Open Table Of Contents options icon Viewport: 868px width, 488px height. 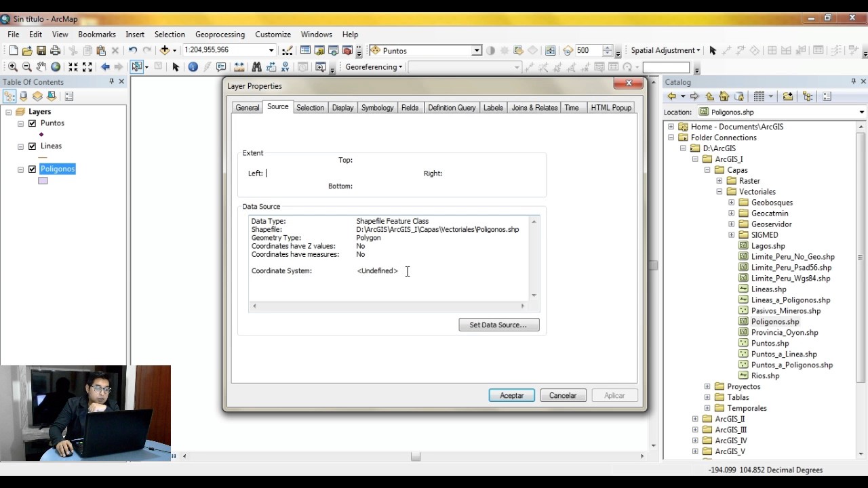pos(69,96)
